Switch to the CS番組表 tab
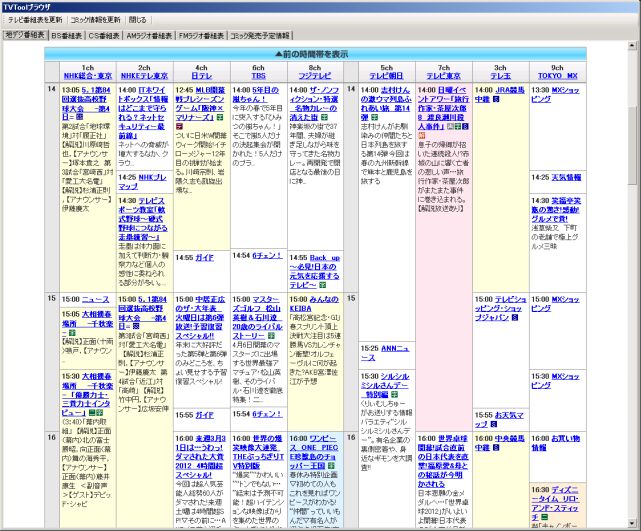641x531 pixels. point(104,36)
